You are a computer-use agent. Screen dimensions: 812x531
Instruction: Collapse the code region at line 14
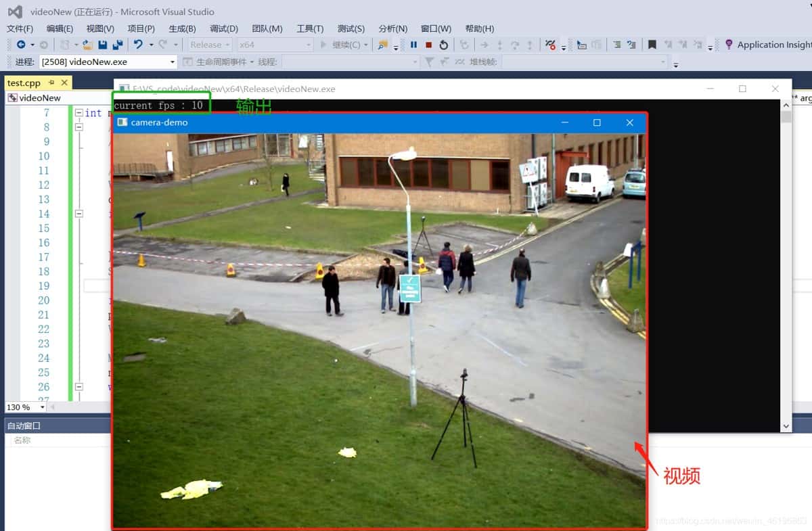(79, 213)
